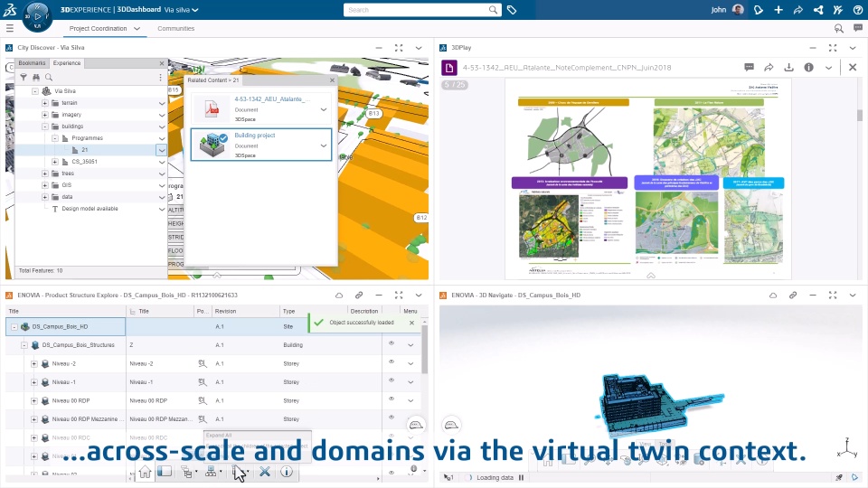
Task: Open the Building project link
Action: click(255, 135)
